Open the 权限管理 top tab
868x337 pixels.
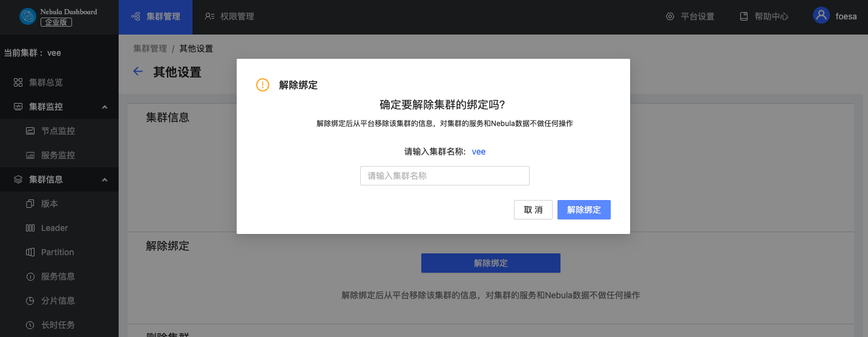click(x=229, y=17)
